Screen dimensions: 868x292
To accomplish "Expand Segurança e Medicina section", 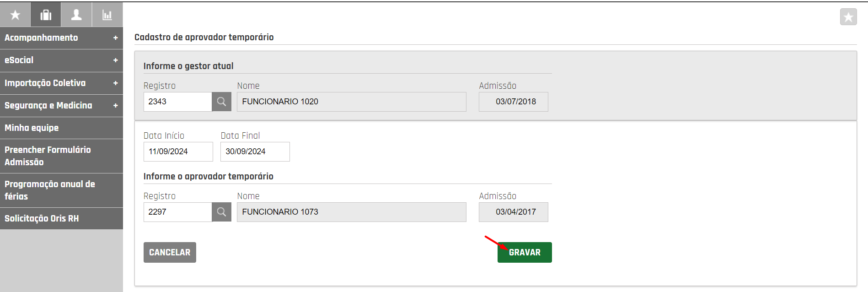I will coord(115,106).
